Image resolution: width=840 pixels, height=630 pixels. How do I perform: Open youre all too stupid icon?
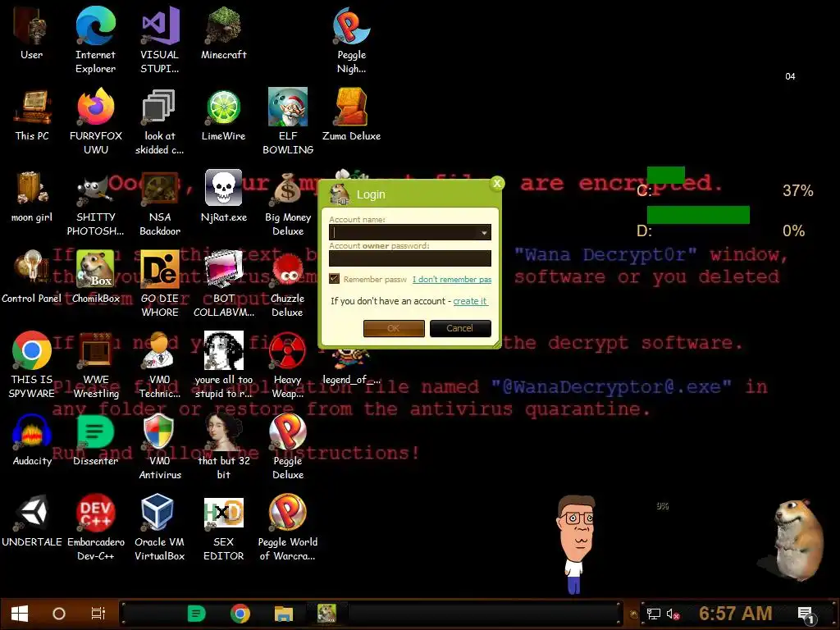[223, 365]
